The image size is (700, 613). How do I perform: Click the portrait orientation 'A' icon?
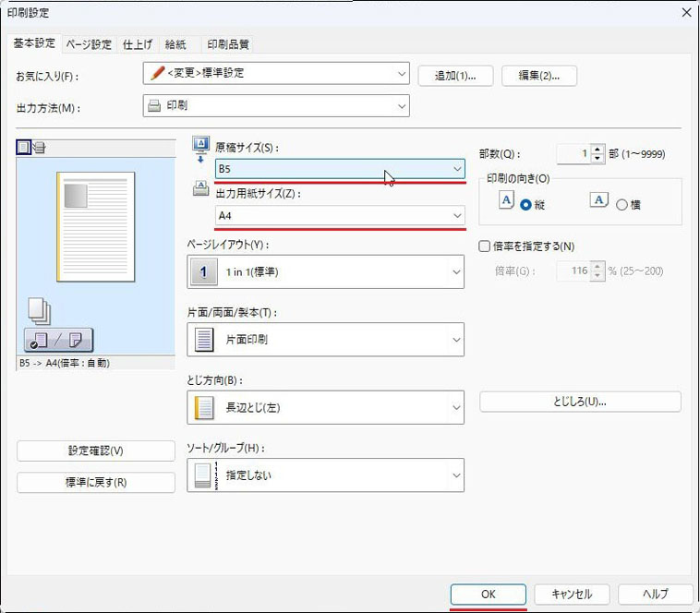click(506, 200)
